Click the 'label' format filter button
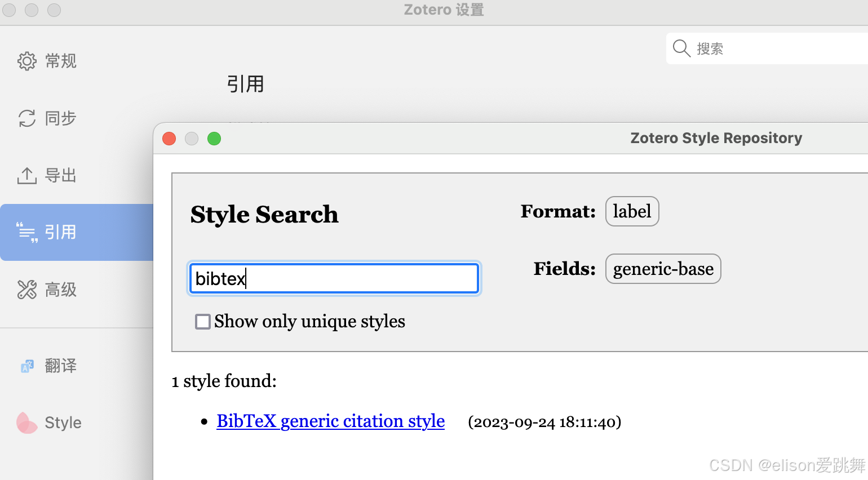 point(632,211)
